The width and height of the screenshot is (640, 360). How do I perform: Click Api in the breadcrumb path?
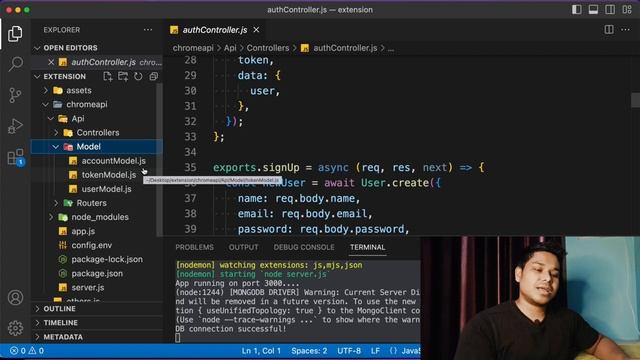click(x=230, y=48)
